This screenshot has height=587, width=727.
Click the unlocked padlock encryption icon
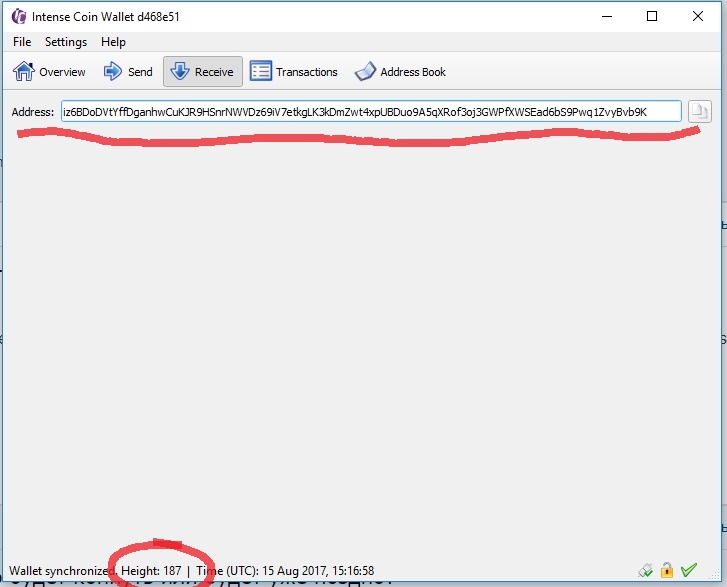(x=667, y=570)
